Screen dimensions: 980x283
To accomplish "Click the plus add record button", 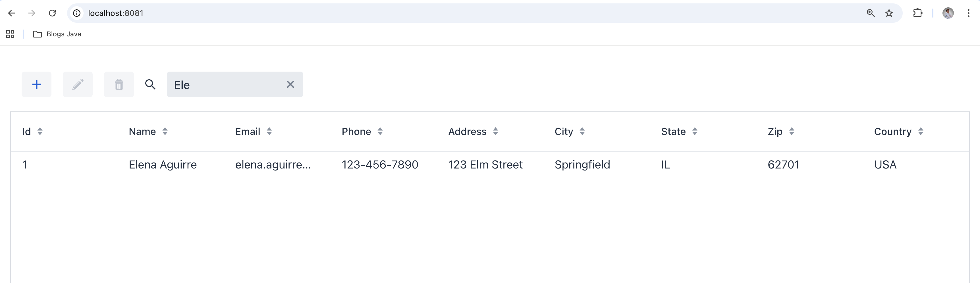I will 36,84.
